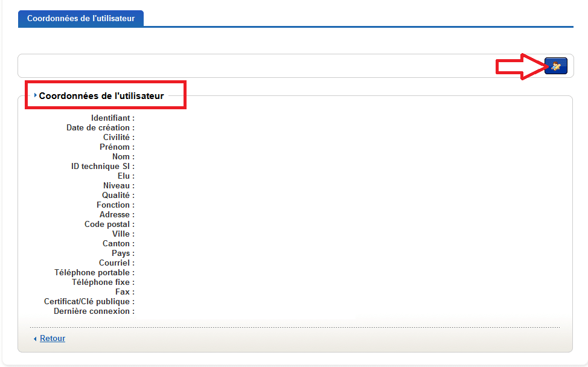The width and height of the screenshot is (588, 367).
Task: Click the Courriel label
Action: coord(117,263)
